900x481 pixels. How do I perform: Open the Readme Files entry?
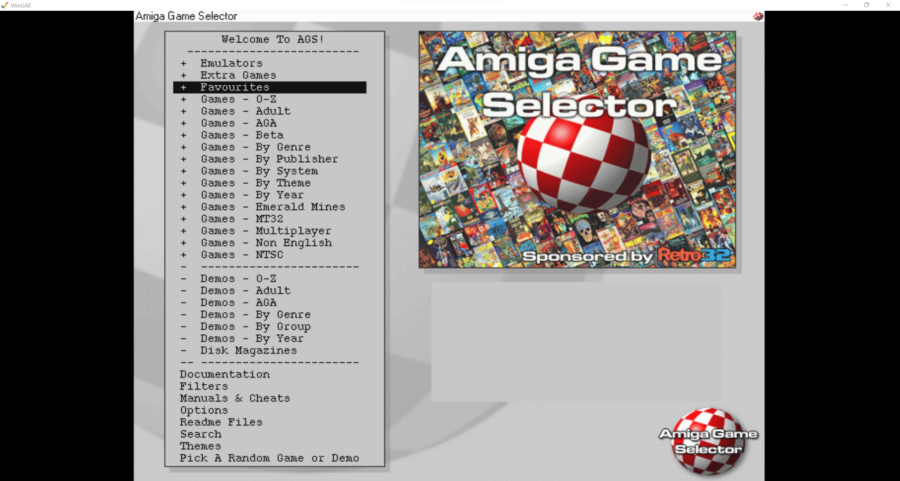pyautogui.click(x=221, y=422)
